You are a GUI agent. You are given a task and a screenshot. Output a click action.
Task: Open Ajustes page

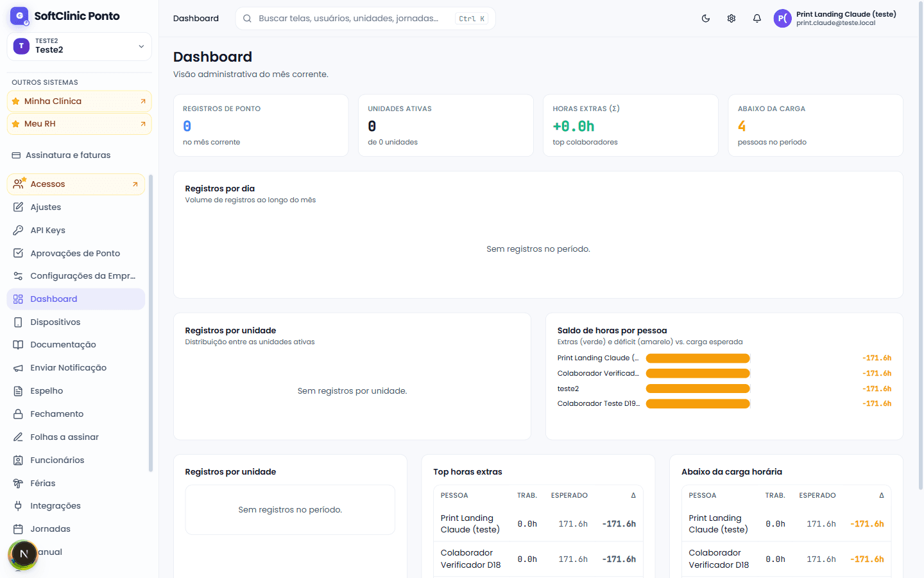coord(76,207)
